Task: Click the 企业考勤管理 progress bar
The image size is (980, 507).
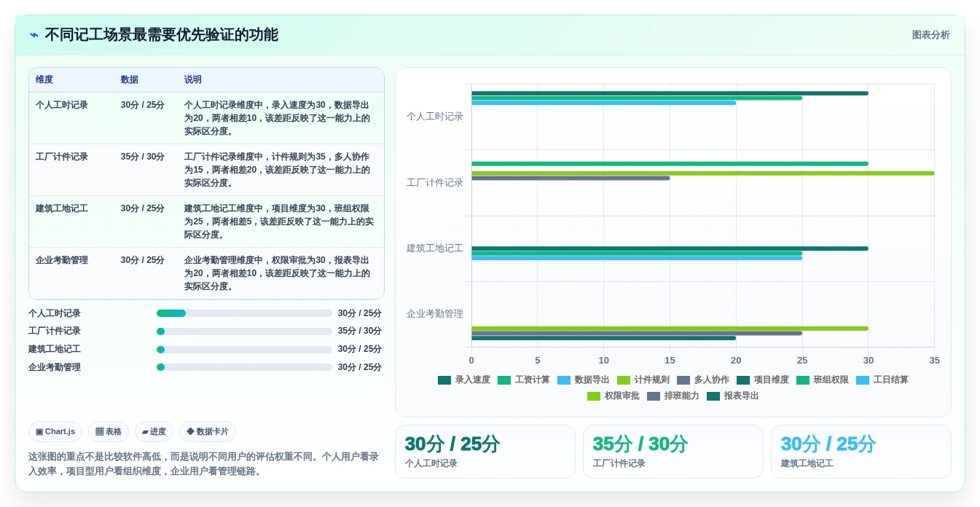Action: pos(244,367)
